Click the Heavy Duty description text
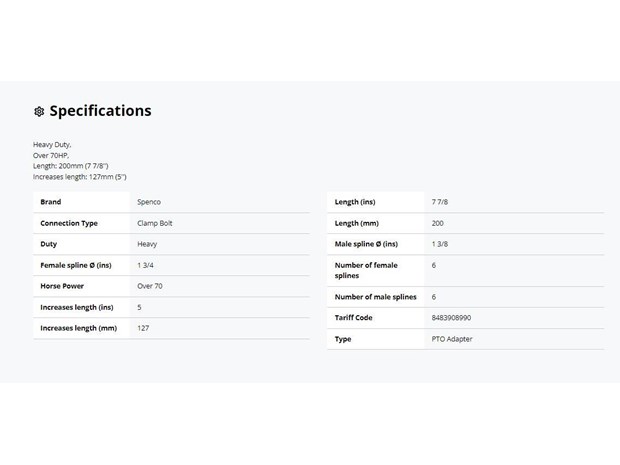The height and width of the screenshot is (465, 620). click(52, 145)
